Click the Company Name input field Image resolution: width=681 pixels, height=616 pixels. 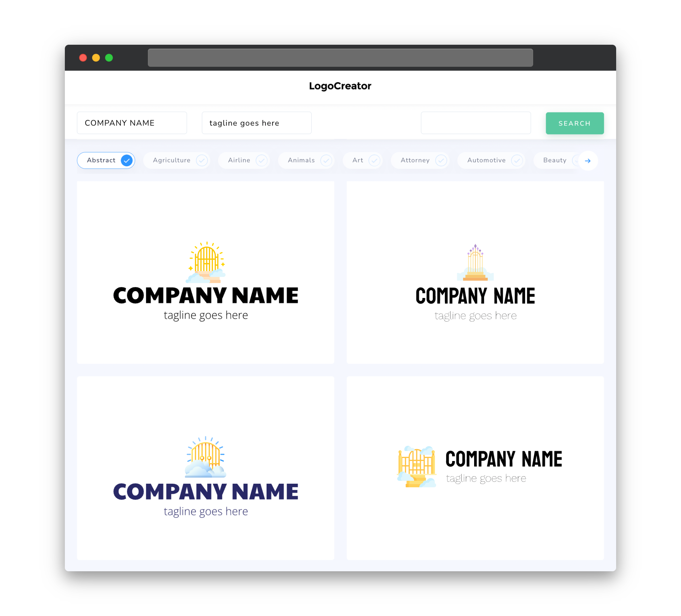click(x=134, y=123)
